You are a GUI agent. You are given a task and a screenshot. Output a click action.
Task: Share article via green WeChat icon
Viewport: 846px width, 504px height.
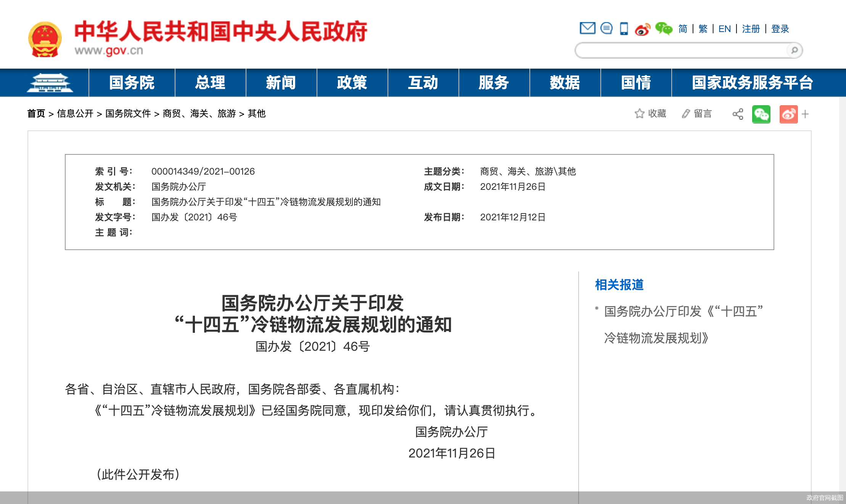coord(761,114)
